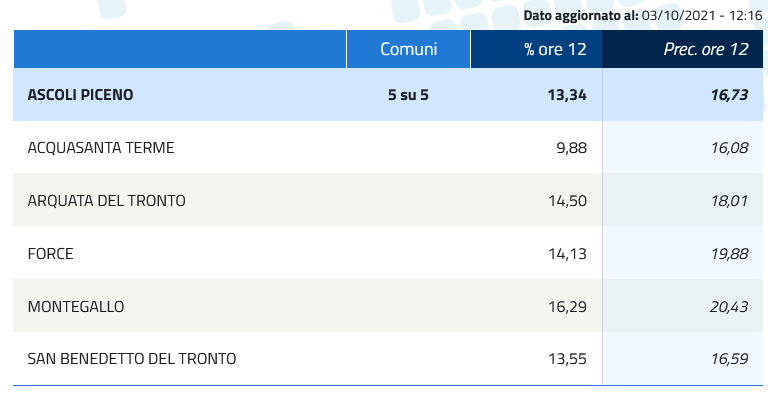This screenshot has height=398, width=768.
Task: Select the Prec. ore 12 column header
Action: [x=682, y=49]
